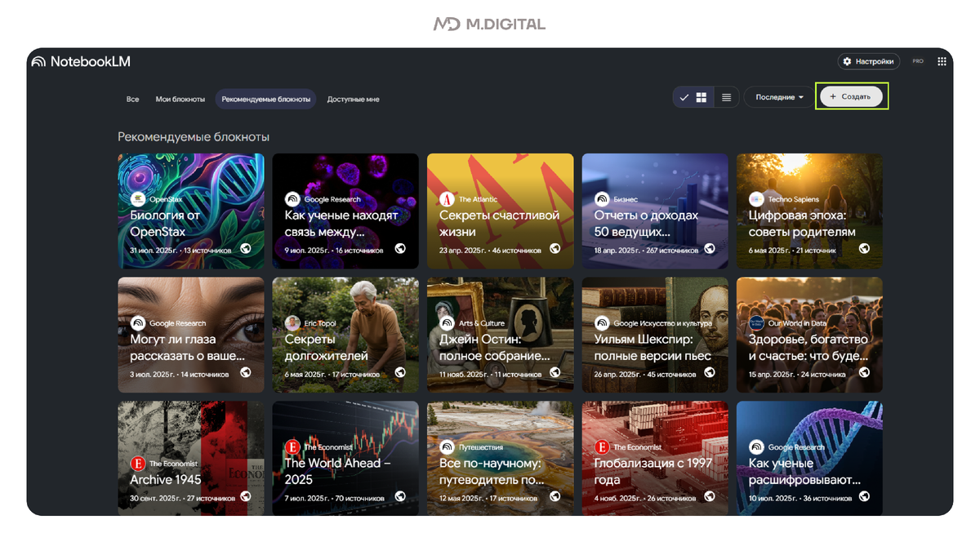
Task: Select the Все tab
Action: point(132,99)
